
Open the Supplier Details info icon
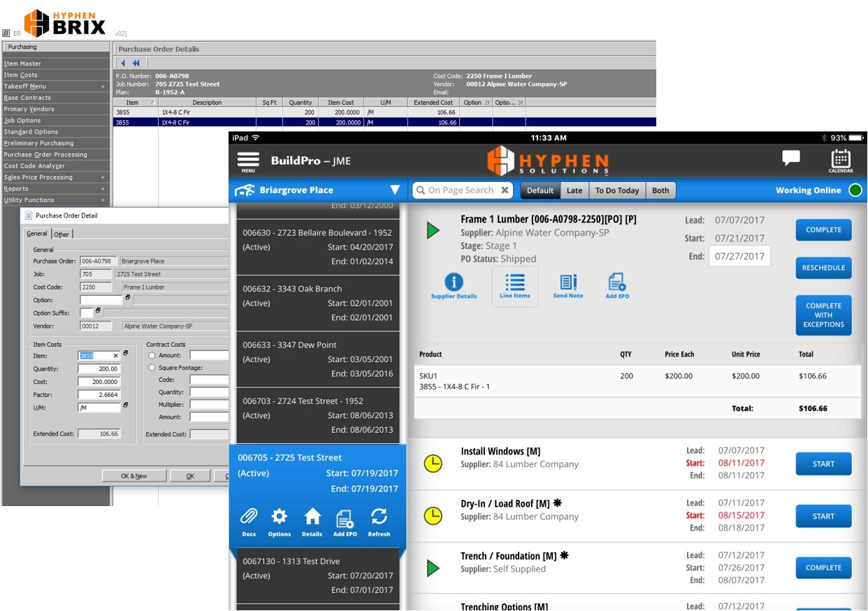pyautogui.click(x=454, y=282)
